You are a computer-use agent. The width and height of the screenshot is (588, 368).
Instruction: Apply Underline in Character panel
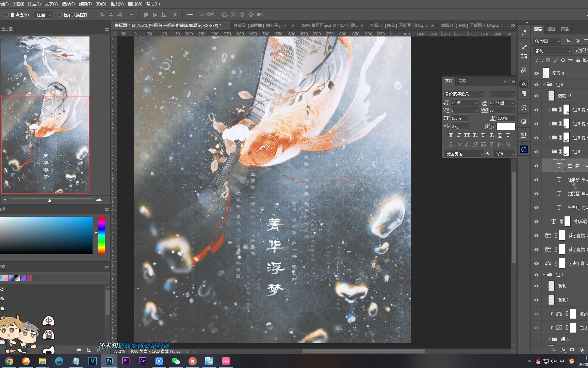point(500,135)
